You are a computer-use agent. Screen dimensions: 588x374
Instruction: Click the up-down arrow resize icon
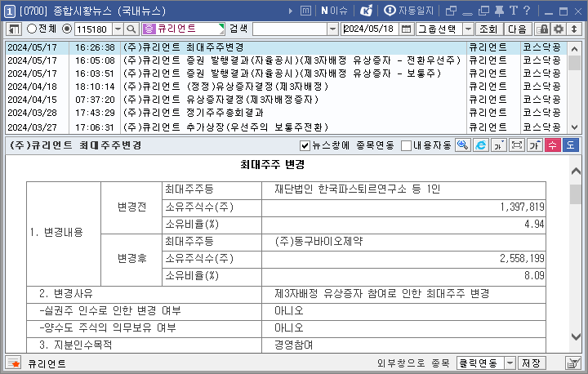click(x=574, y=29)
